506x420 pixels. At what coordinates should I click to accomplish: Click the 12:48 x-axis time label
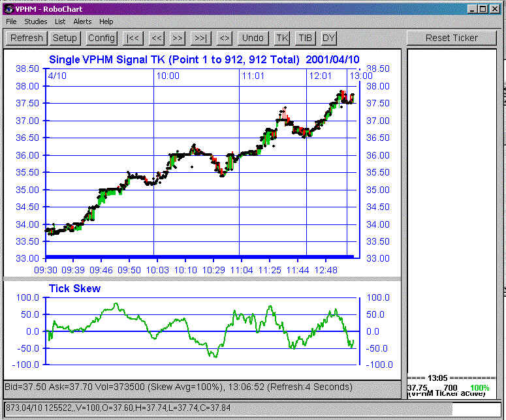(326, 270)
